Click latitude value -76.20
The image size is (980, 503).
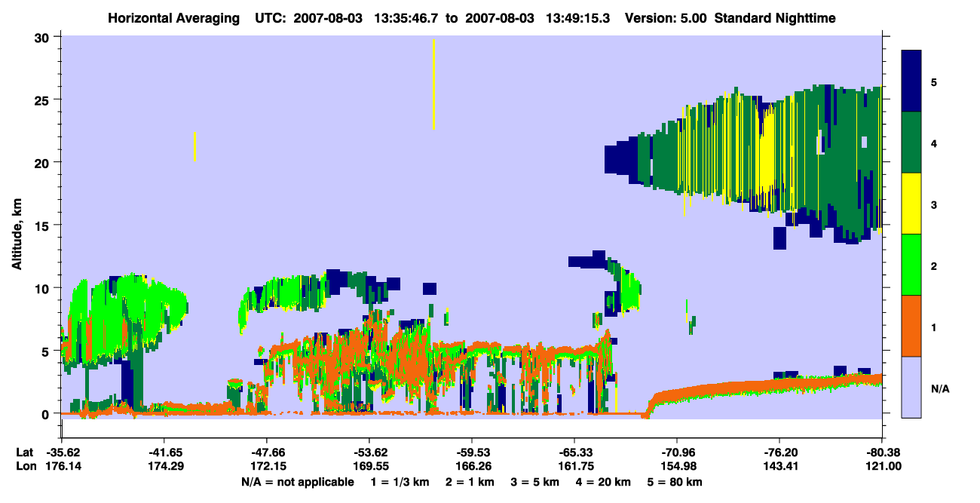[779, 452]
